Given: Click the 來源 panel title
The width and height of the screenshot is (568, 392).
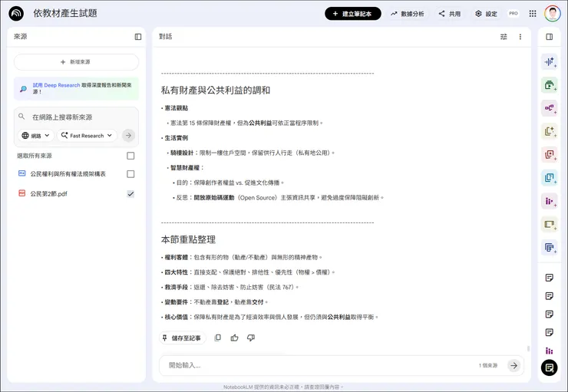Looking at the screenshot, I should click(x=20, y=37).
